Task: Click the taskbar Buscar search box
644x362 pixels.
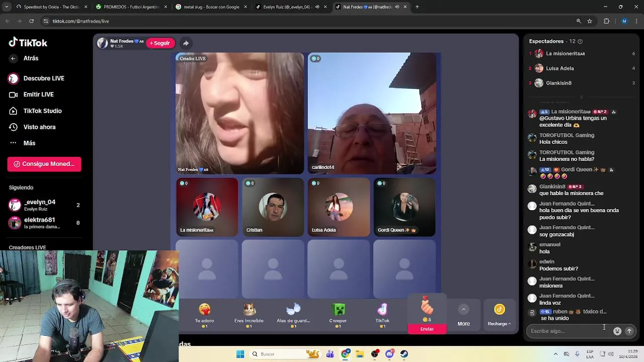Action: point(285,354)
